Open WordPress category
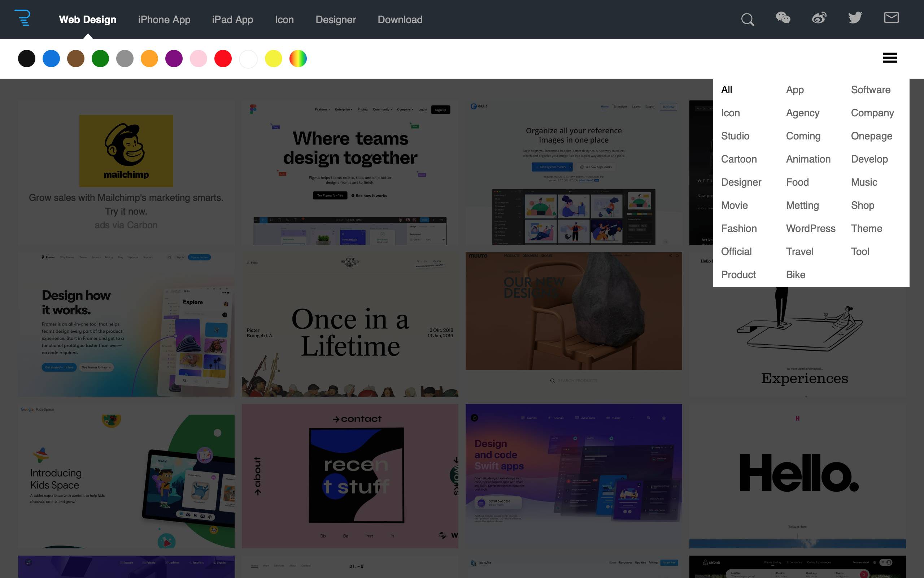 point(811,229)
